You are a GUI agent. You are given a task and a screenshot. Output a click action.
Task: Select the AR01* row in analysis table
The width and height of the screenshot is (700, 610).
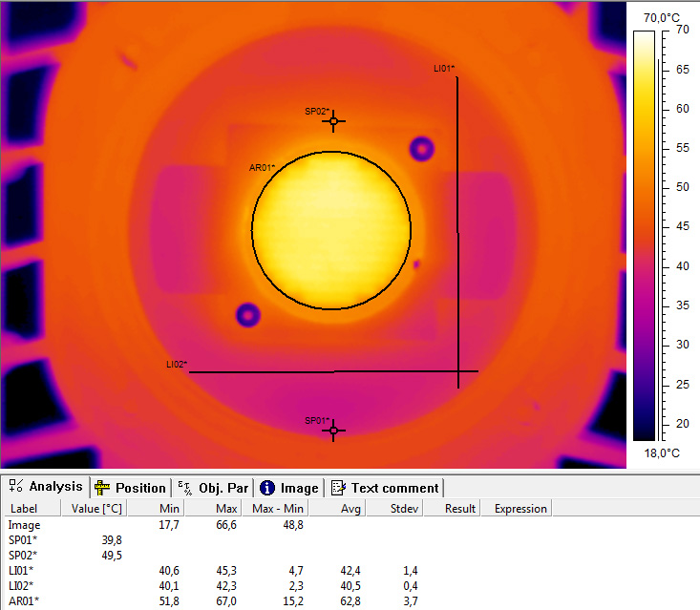point(24,600)
